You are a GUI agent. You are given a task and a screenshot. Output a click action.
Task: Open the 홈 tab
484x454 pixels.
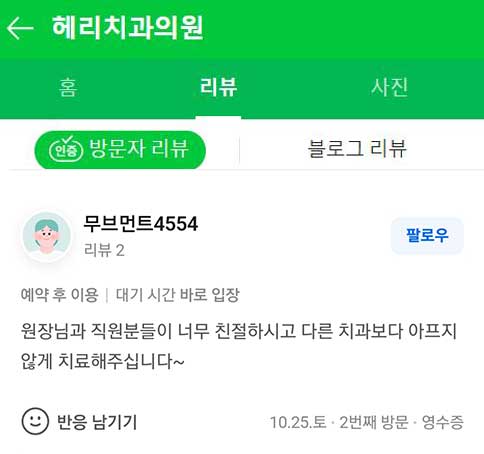pos(68,87)
